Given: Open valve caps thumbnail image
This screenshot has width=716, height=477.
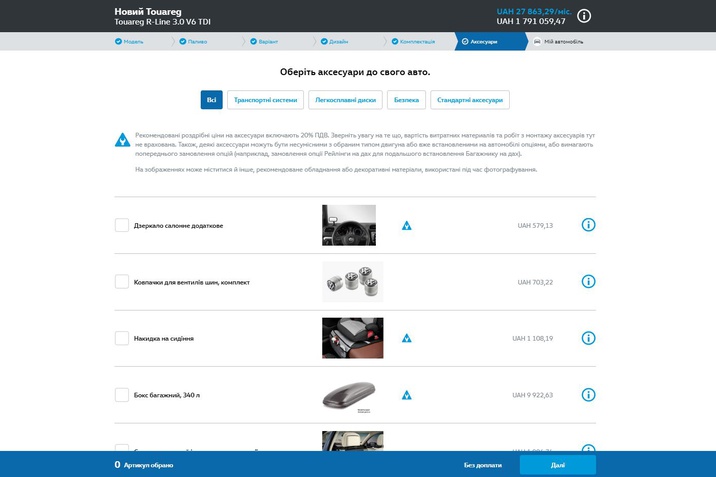Looking at the screenshot, I should tap(353, 282).
